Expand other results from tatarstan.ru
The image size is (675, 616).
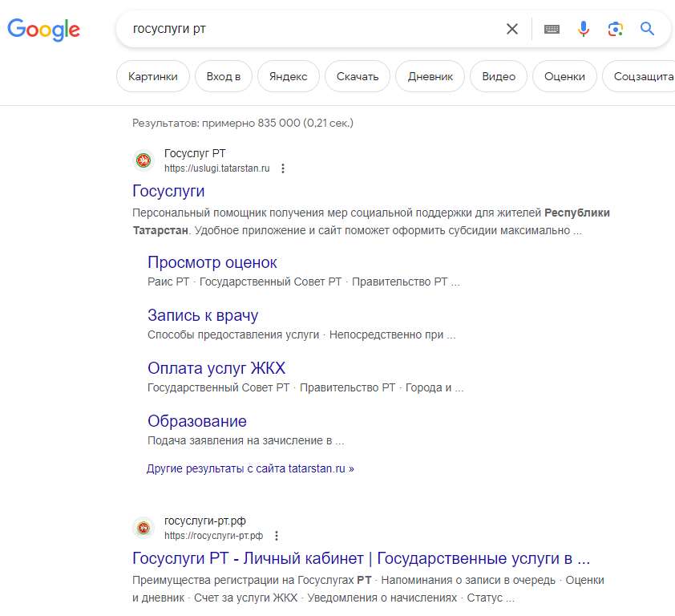[x=250, y=468]
